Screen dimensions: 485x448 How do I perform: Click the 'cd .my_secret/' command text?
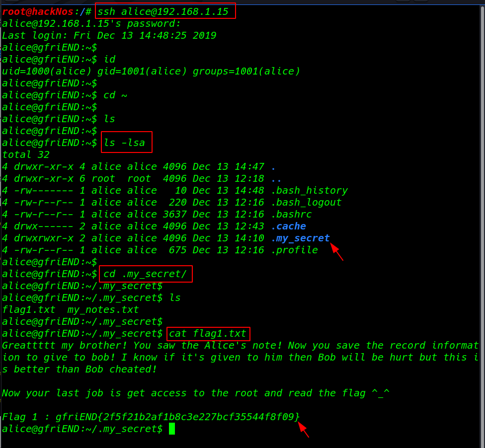[145, 274]
